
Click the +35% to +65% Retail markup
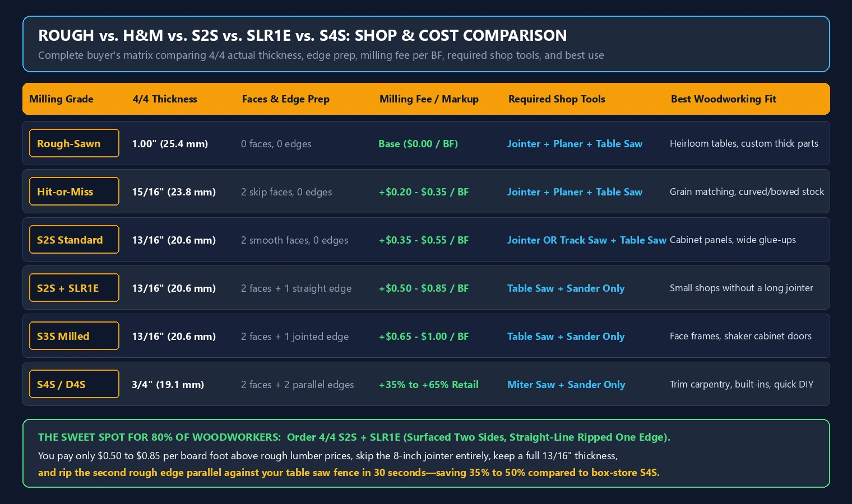tap(429, 385)
